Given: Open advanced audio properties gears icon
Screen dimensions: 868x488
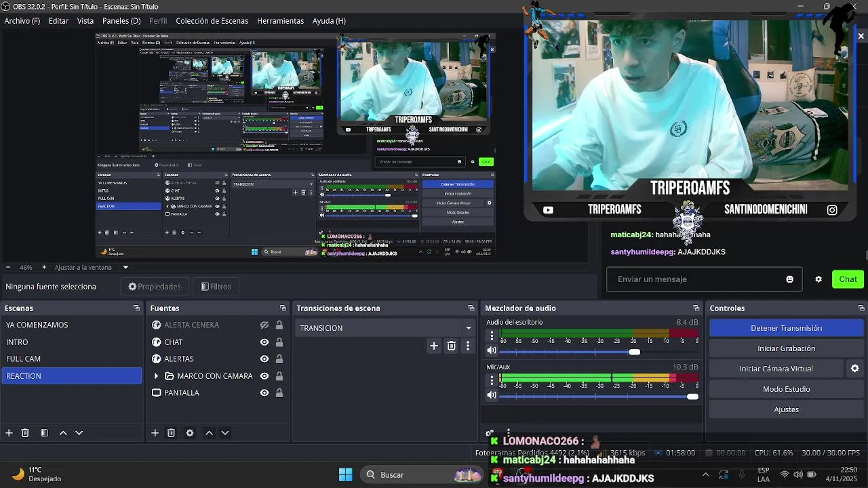Looking at the screenshot, I should (490, 433).
